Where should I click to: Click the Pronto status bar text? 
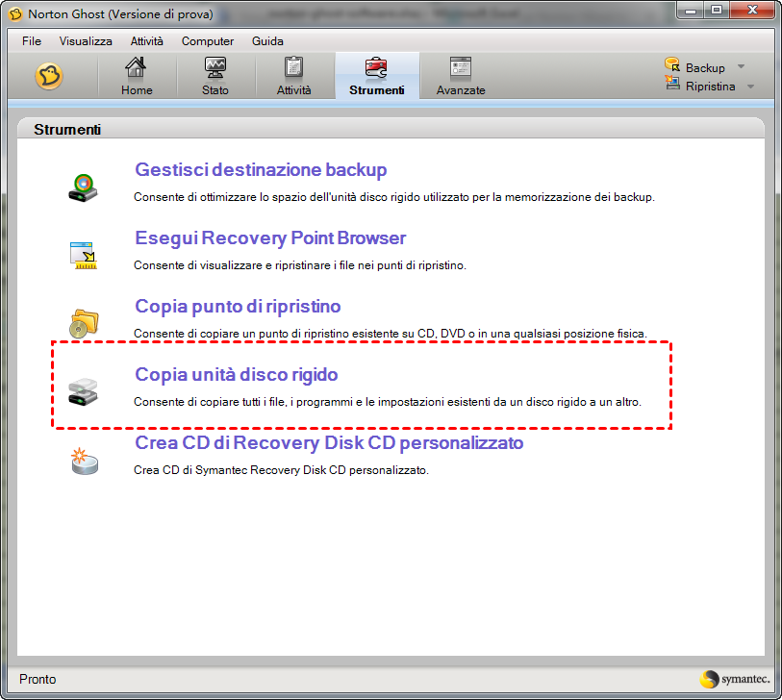coord(38,679)
